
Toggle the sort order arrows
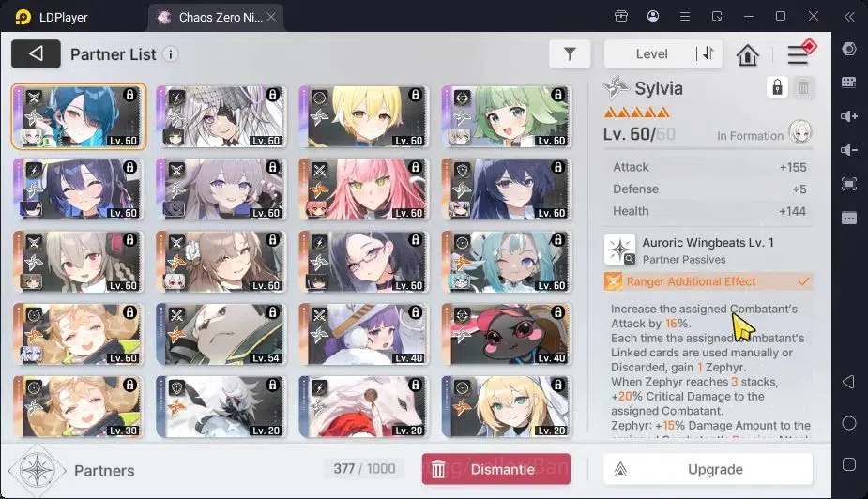click(708, 53)
